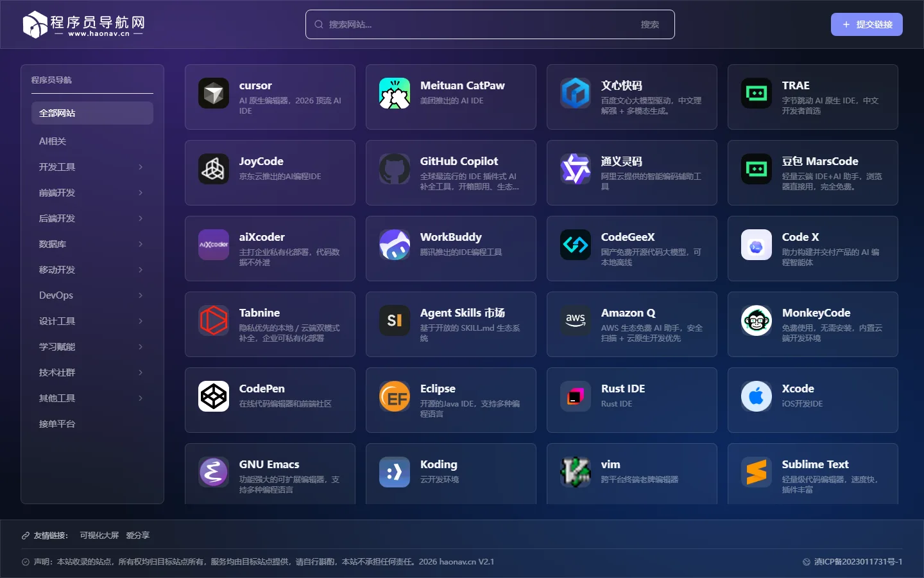Expand the 前端开发 category chevron

tap(141, 193)
